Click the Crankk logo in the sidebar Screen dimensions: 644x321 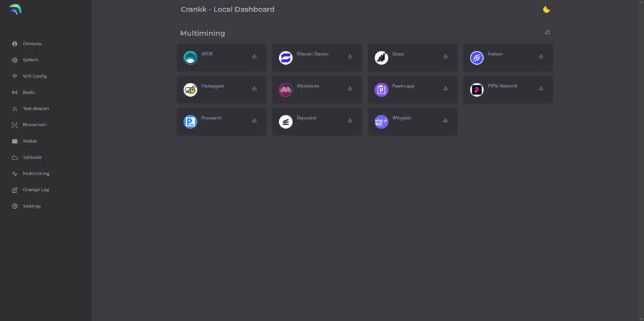pyautogui.click(x=15, y=9)
